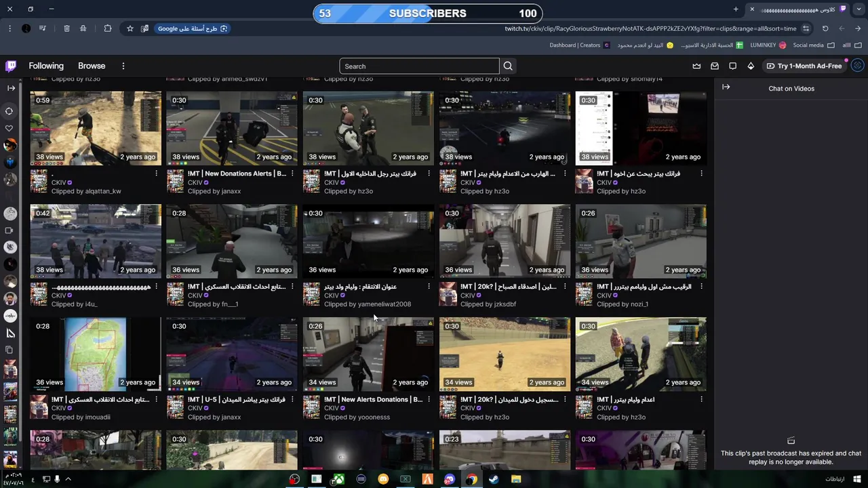The width and height of the screenshot is (868, 488).
Task: Click CKIV avatar beside i4u_ clip
Action: pyautogui.click(x=39, y=294)
